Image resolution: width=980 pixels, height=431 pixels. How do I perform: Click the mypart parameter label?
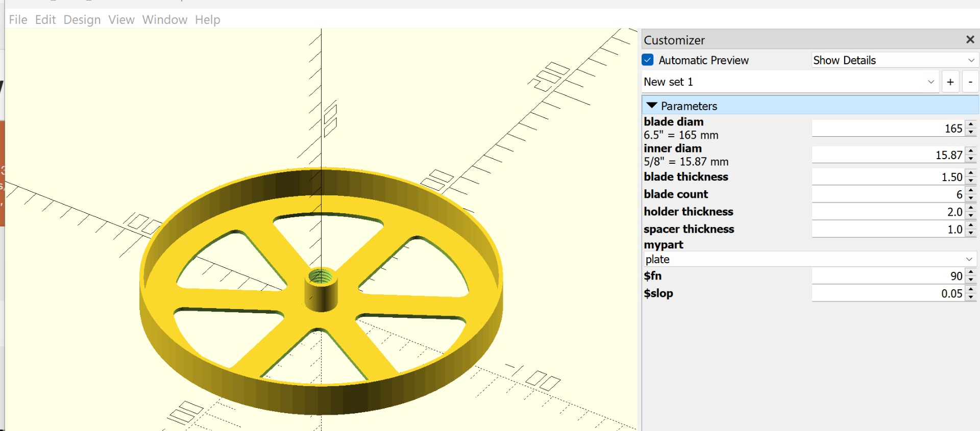(x=664, y=245)
